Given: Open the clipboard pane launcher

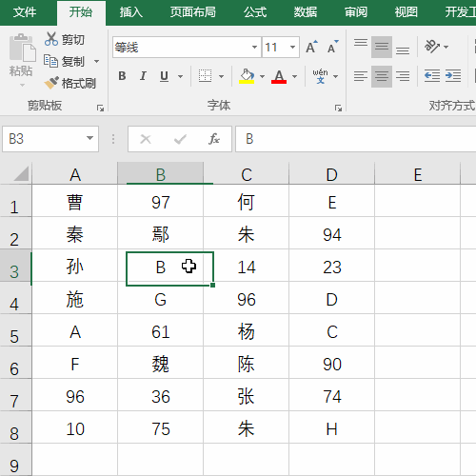Looking at the screenshot, I should 100,109.
